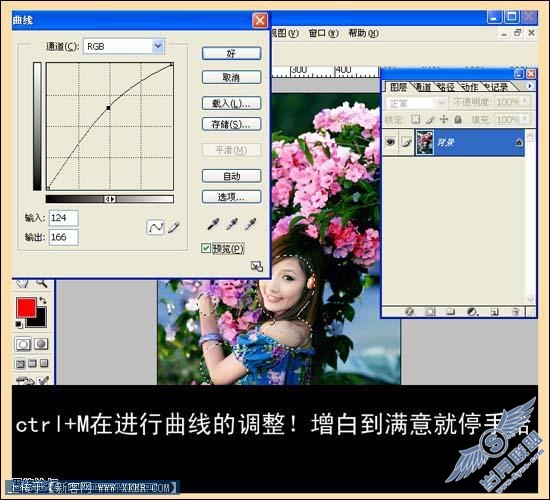
Task: Select the Zoom magnifier tool
Action: [x=42, y=283]
